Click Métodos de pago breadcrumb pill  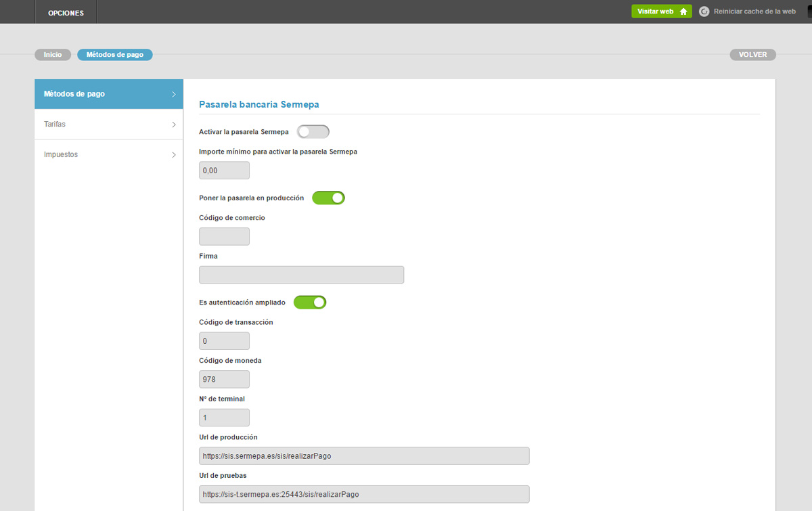(x=115, y=55)
